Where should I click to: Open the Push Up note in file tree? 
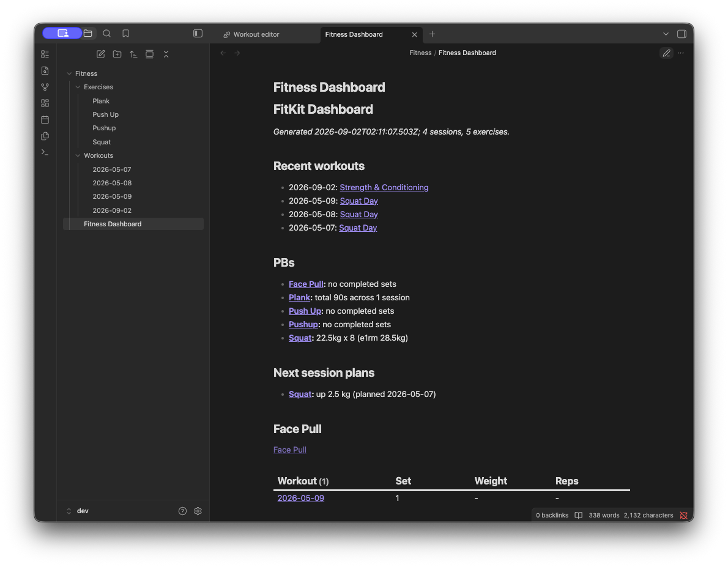pos(105,114)
